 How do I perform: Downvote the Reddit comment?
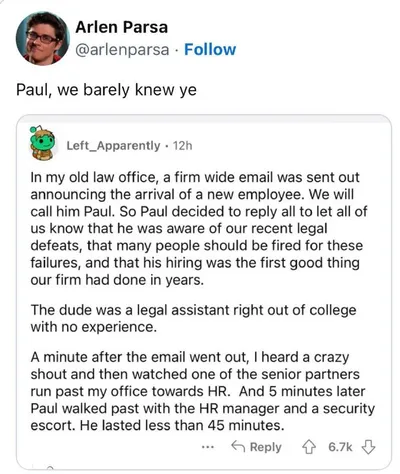(x=368, y=447)
